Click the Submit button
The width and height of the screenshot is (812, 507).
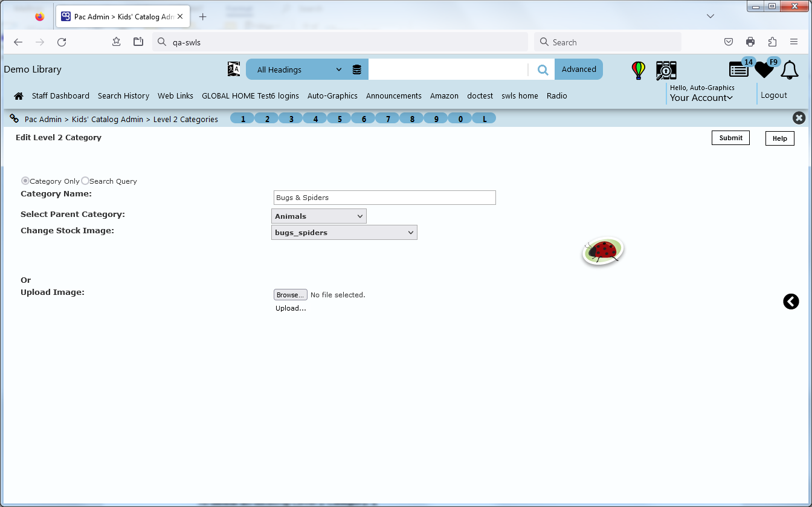730,138
